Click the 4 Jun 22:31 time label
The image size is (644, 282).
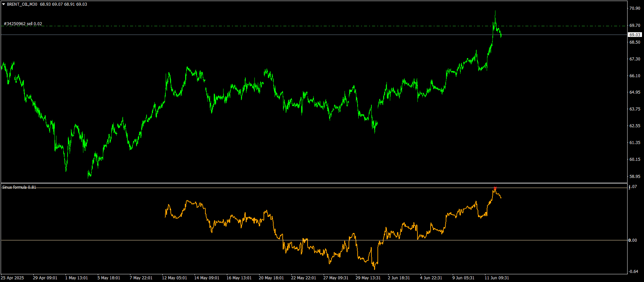[x=431, y=278]
